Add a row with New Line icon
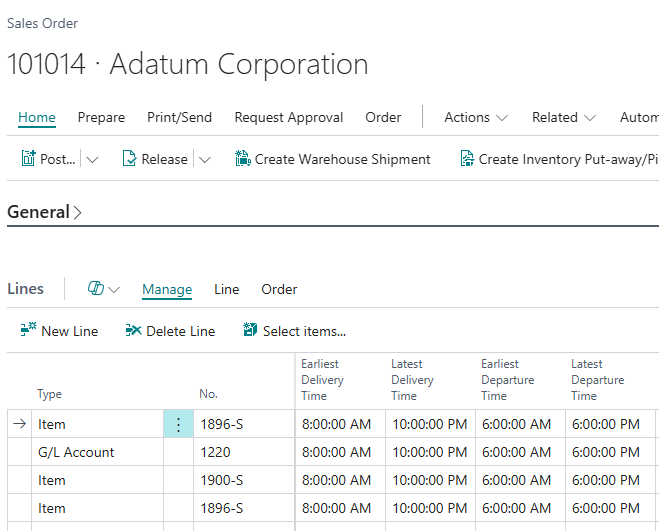 point(28,331)
